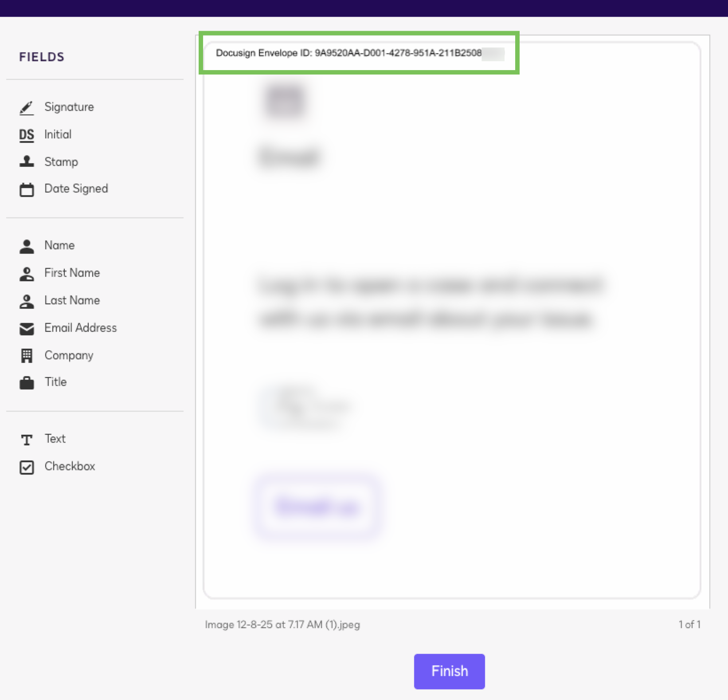Click the Finish button
Screen dimensions: 728x700
click(449, 671)
